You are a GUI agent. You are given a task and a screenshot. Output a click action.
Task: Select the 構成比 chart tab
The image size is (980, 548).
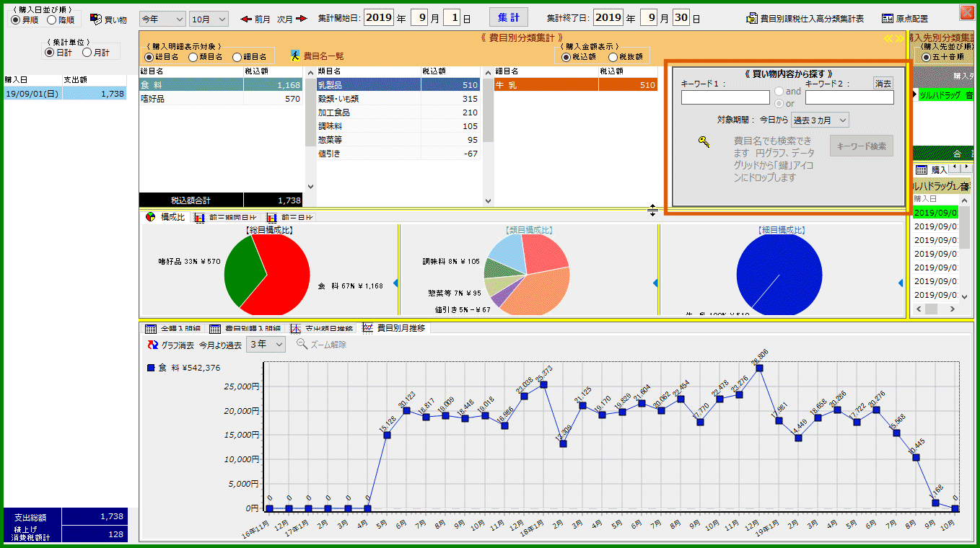pyautogui.click(x=165, y=217)
